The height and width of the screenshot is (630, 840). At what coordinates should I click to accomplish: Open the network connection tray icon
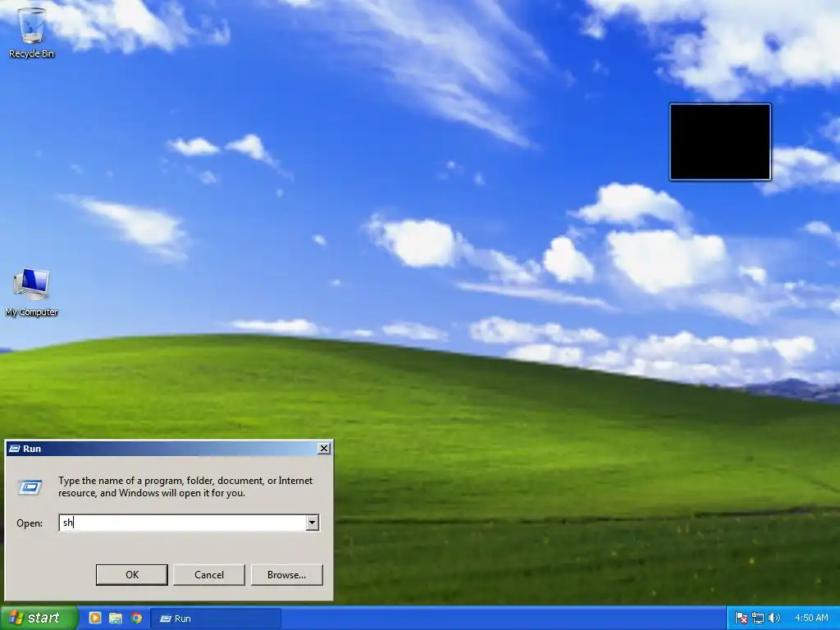[757, 619]
